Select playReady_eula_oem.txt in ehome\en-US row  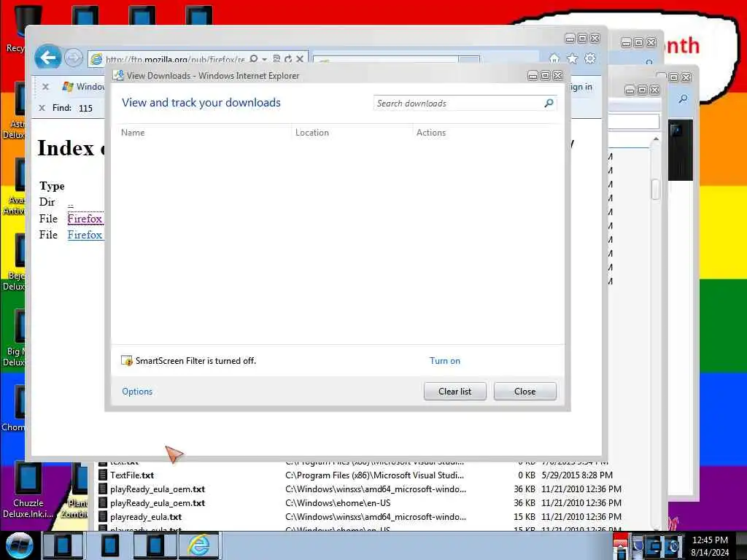158,503
